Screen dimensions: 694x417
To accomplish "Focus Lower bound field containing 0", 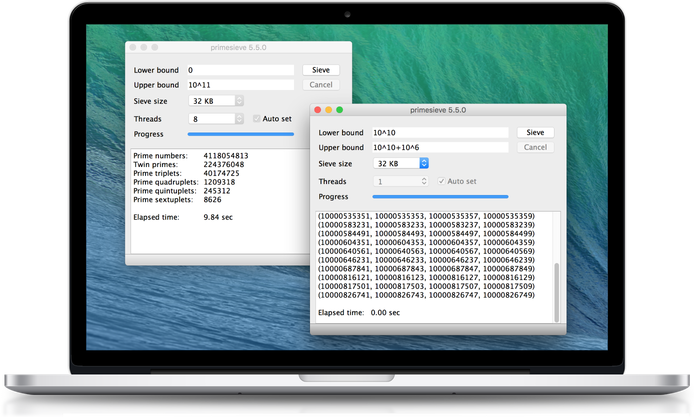I will [x=240, y=70].
